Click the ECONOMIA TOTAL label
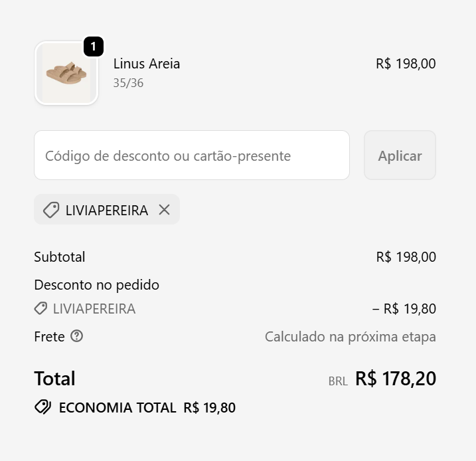The image size is (476, 461). pyautogui.click(x=118, y=408)
